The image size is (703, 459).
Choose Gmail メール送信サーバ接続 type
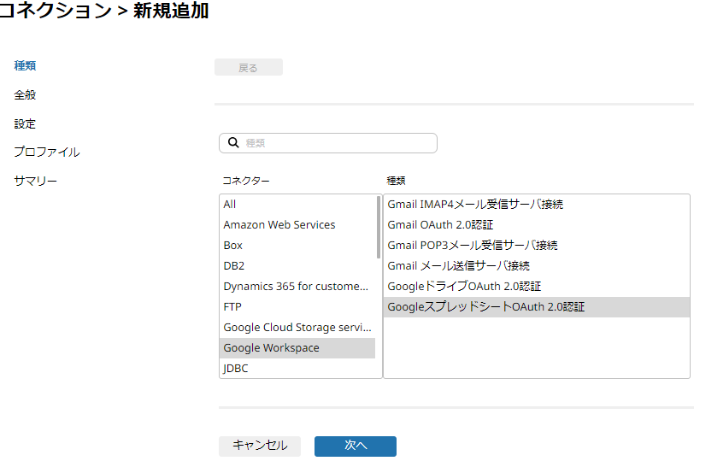[537, 266]
